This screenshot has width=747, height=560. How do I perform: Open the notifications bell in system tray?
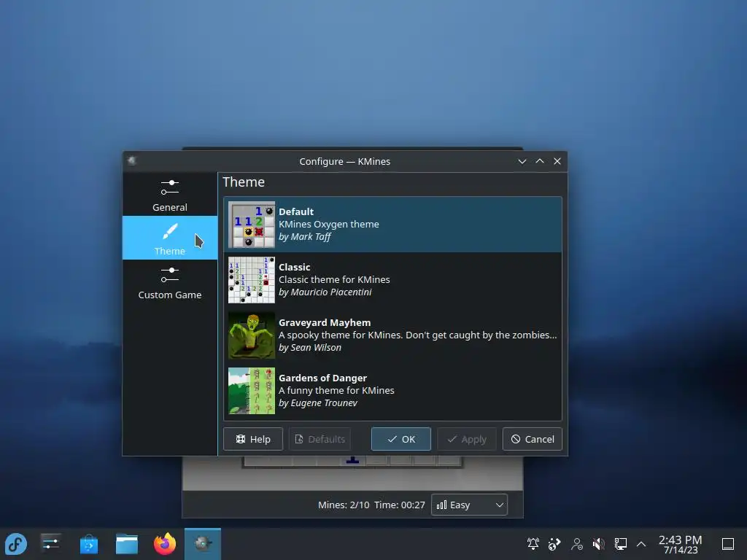pos(533,544)
